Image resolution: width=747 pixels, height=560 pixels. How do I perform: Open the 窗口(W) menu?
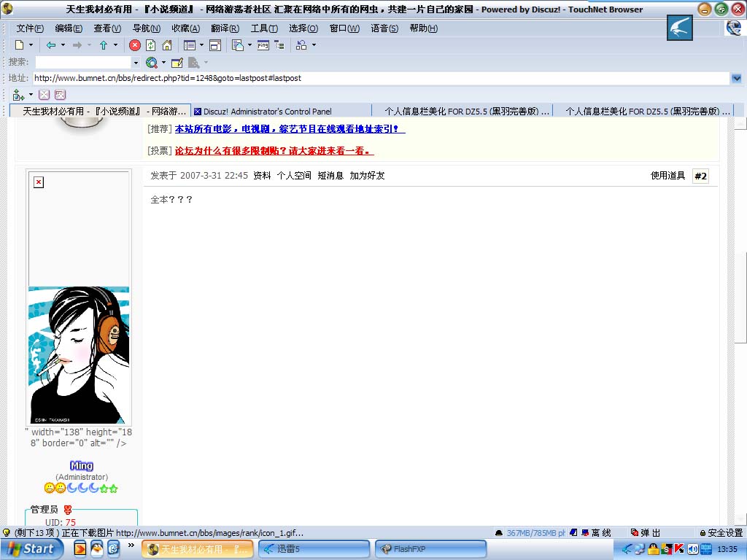344,28
